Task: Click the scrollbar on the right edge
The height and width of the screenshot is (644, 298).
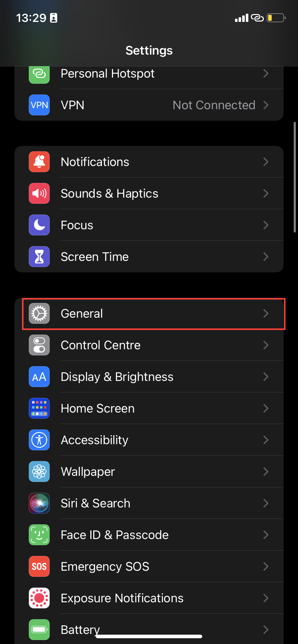Action: click(295, 177)
